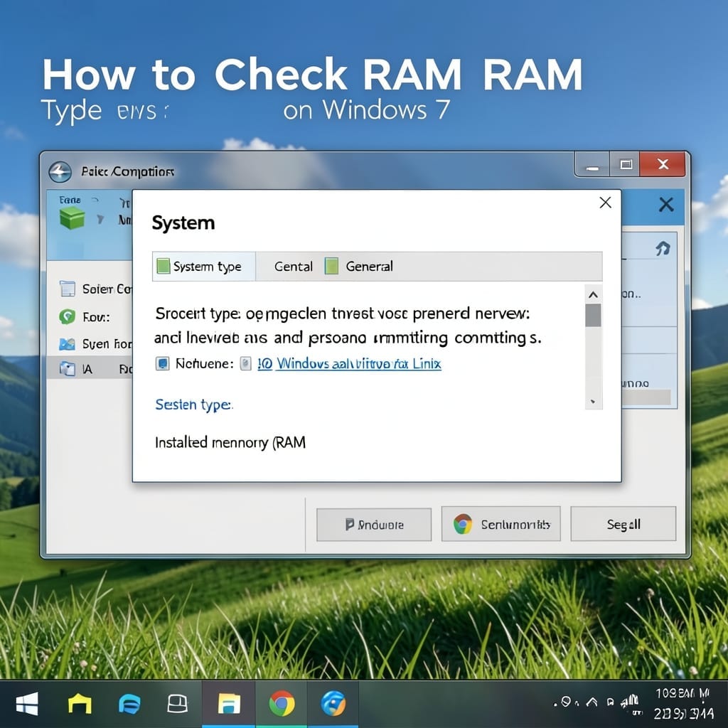This screenshot has height=728, width=728.
Task: Open the Windows Start menu
Action: click(x=28, y=704)
